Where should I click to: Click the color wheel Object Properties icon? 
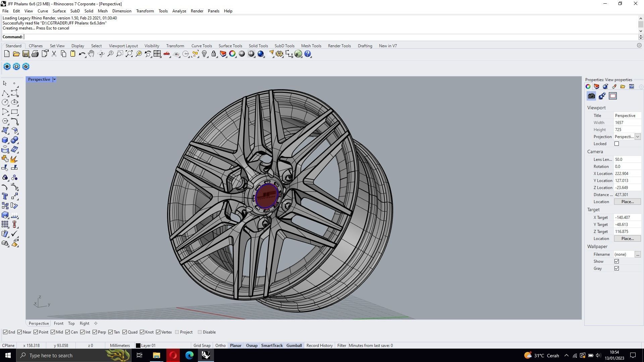(x=232, y=54)
